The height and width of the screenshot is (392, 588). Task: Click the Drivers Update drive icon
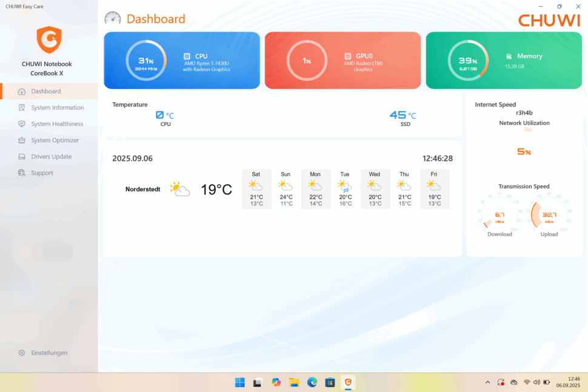click(22, 157)
